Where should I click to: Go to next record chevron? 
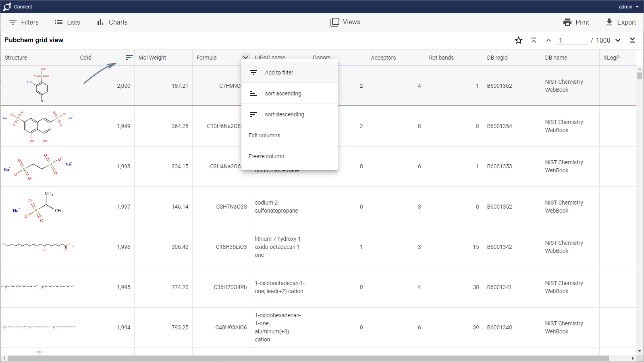(618, 40)
